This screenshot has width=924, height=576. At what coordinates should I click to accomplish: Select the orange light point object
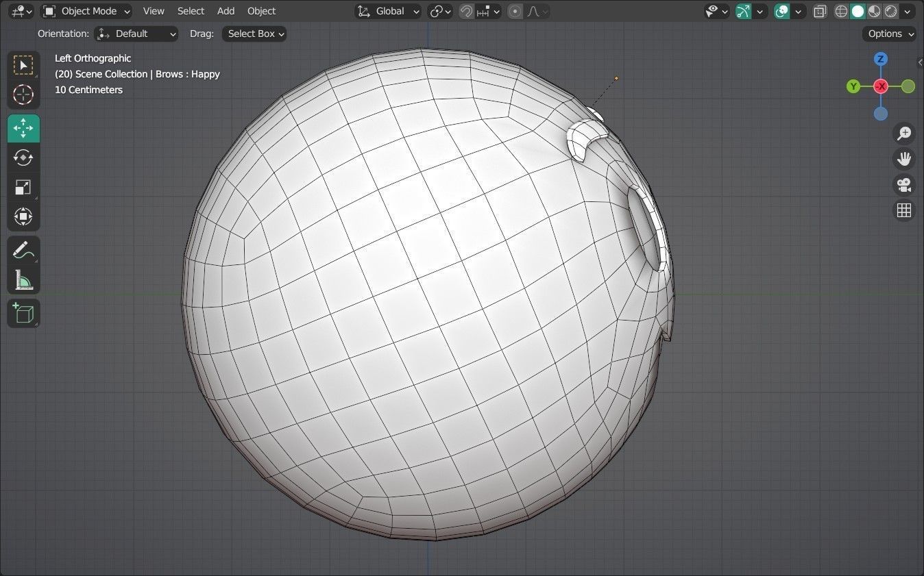click(x=616, y=78)
